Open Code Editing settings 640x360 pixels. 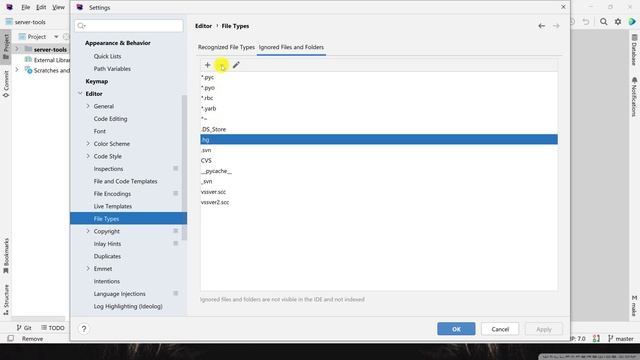[x=111, y=119]
